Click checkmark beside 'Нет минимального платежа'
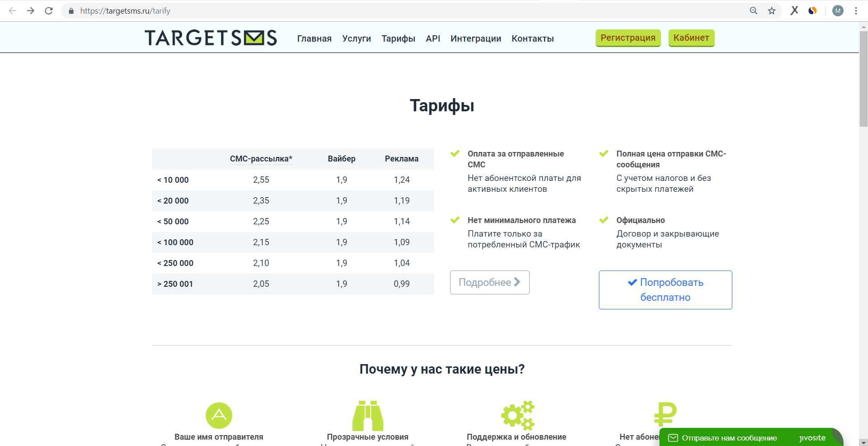The height and width of the screenshot is (446, 868). 455,220
